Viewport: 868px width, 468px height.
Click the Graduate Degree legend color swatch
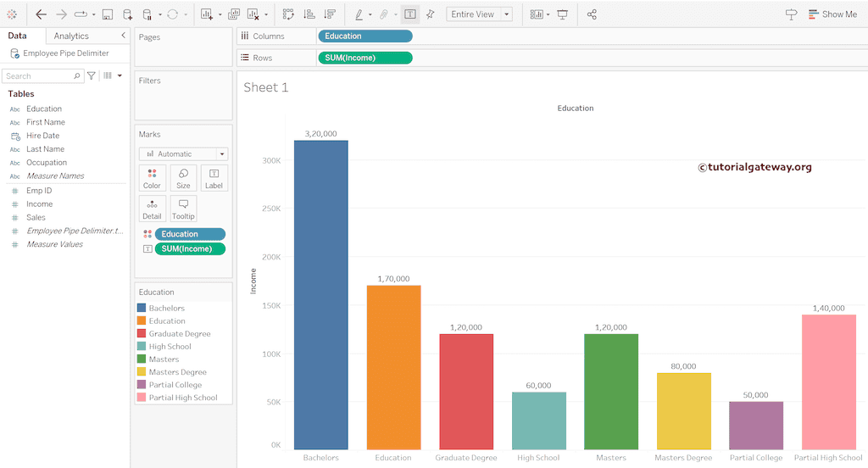(142, 333)
